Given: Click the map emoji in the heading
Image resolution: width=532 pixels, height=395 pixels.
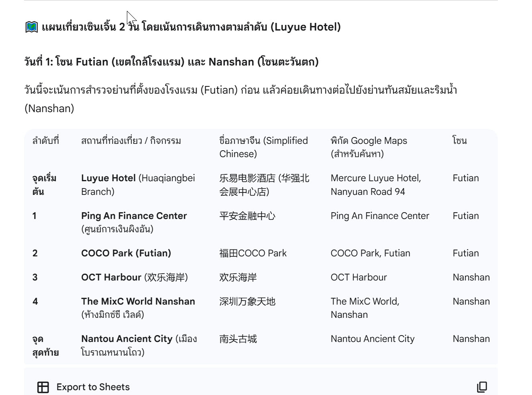Looking at the screenshot, I should pyautogui.click(x=31, y=27).
